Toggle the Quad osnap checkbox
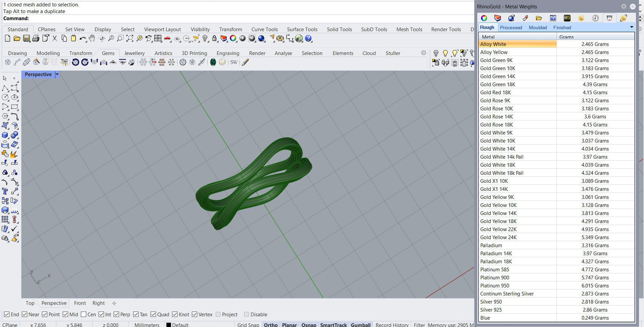644x327 pixels. click(x=153, y=314)
